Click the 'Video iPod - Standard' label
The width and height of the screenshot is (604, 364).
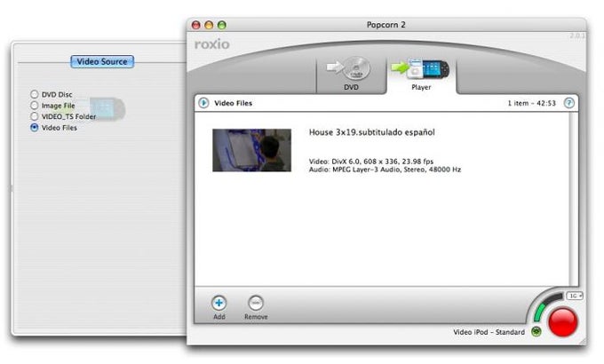pos(489,332)
